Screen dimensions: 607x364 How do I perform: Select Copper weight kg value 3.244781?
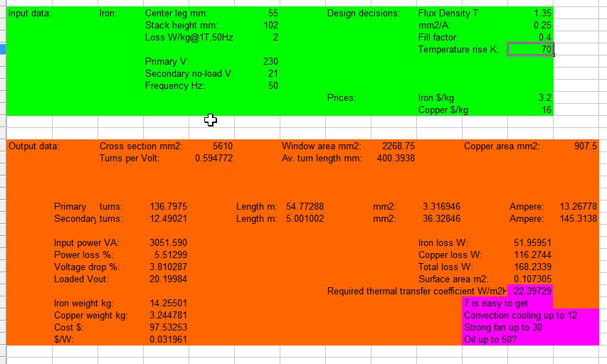tap(169, 315)
